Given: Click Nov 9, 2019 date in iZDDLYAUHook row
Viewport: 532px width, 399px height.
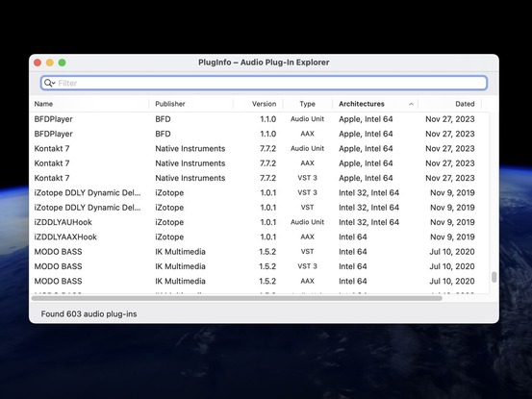Looking at the screenshot, I should point(452,222).
